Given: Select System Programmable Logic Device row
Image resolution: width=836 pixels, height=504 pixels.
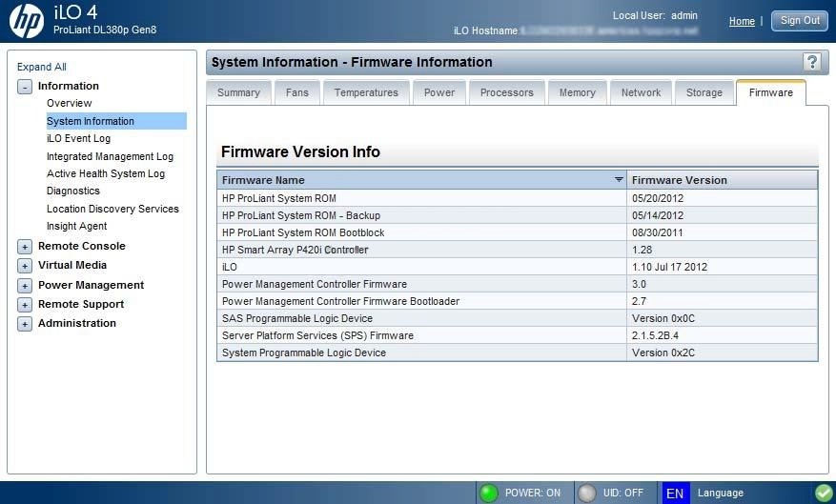Looking at the screenshot, I should tap(518, 353).
